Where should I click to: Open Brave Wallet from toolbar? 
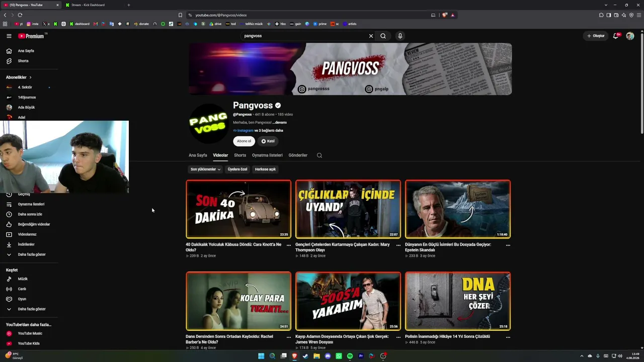click(616, 15)
